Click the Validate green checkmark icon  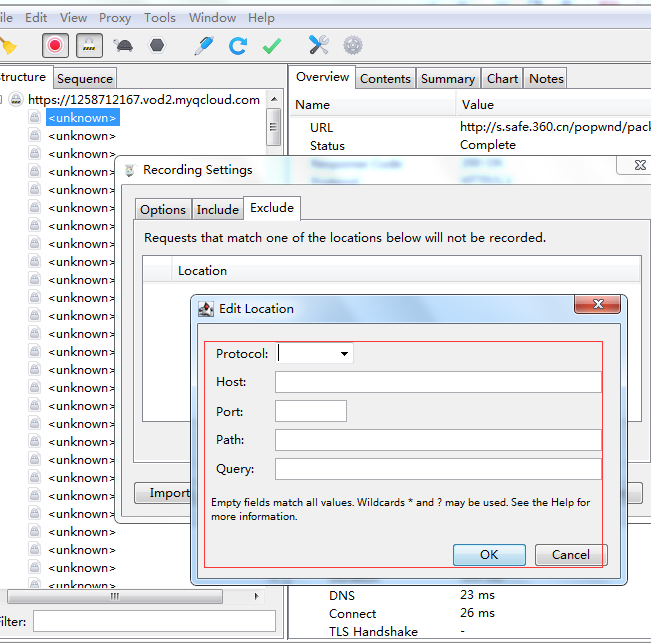tap(272, 46)
